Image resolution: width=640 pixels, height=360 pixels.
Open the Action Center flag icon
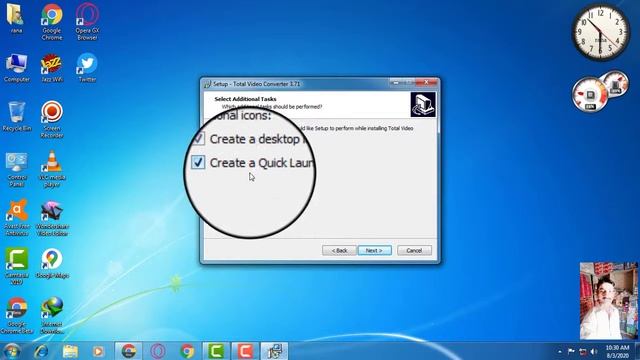pyautogui.click(x=571, y=351)
